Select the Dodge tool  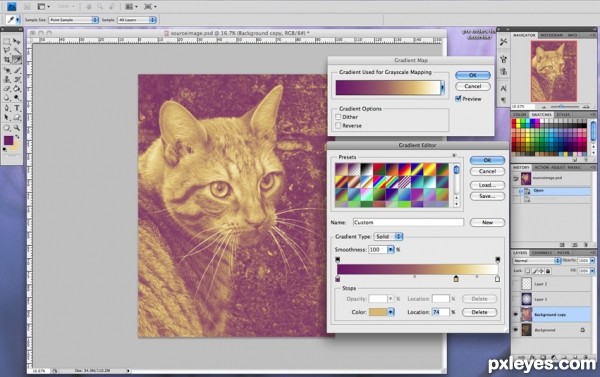pyautogui.click(x=17, y=98)
